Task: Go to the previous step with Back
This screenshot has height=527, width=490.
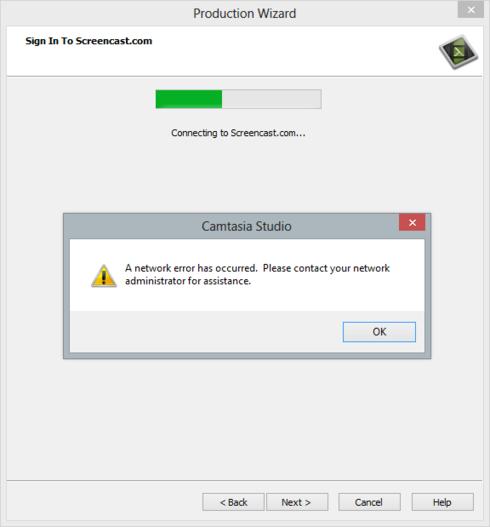Action: point(233,502)
